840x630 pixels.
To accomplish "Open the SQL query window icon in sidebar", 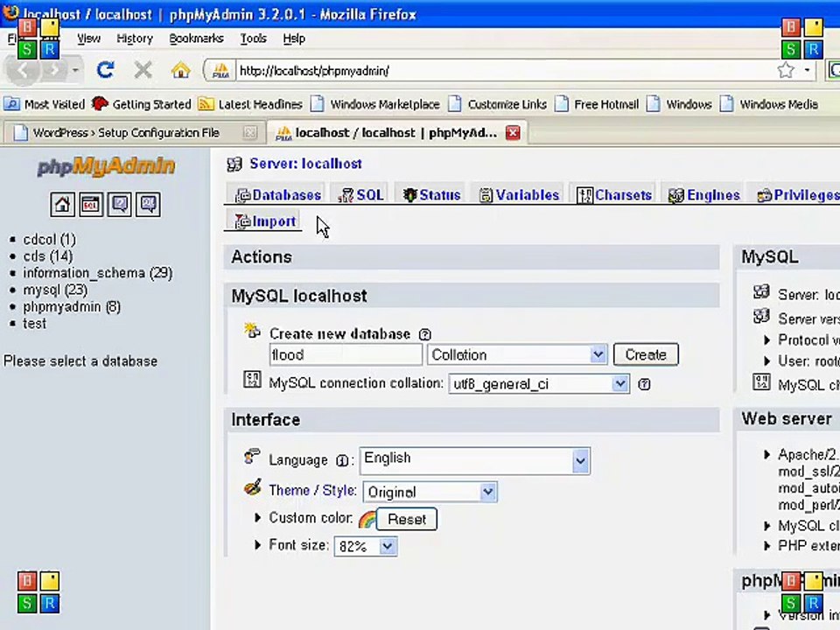I will [x=91, y=204].
